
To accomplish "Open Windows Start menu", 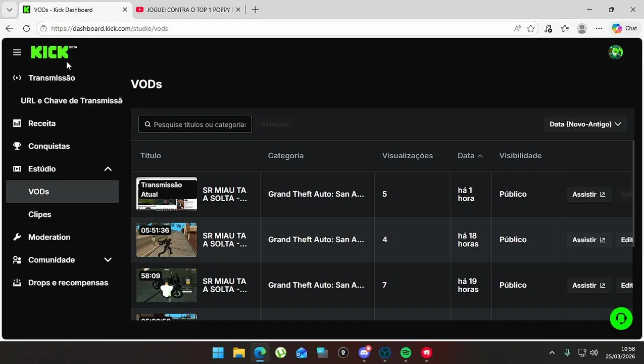I will [x=218, y=352].
